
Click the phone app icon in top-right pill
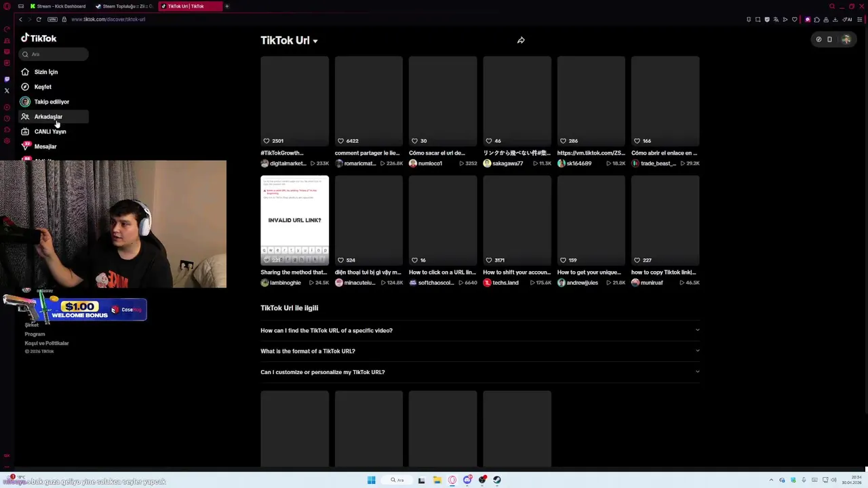coord(829,39)
